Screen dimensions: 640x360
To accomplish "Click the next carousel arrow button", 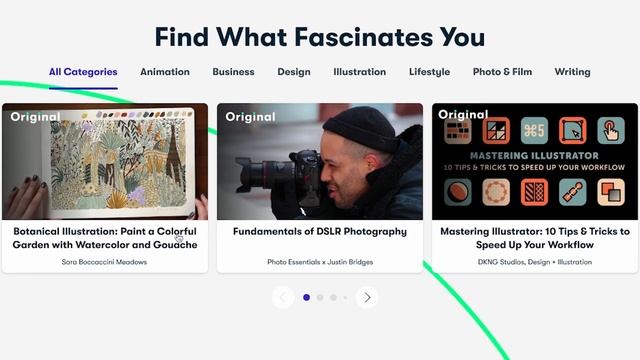I will (x=367, y=298).
